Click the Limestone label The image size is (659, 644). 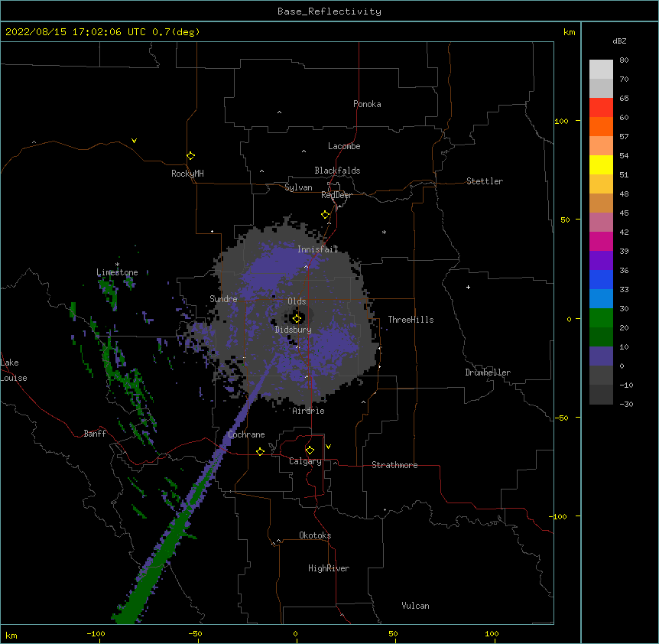tap(117, 272)
